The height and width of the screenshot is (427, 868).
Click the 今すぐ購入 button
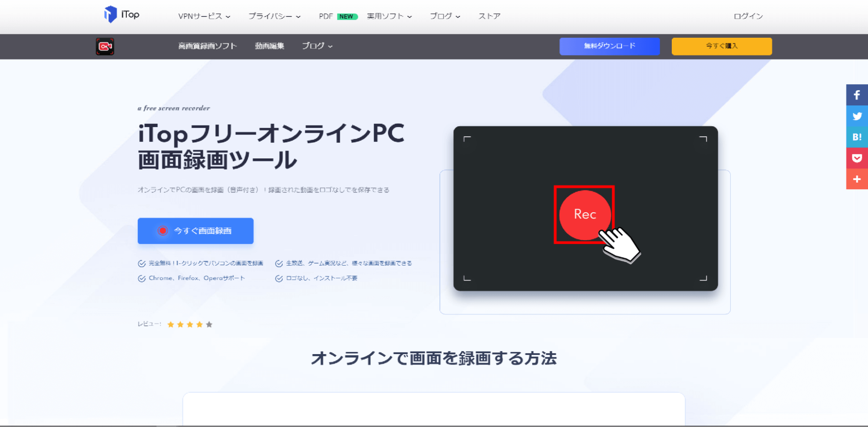coord(722,46)
